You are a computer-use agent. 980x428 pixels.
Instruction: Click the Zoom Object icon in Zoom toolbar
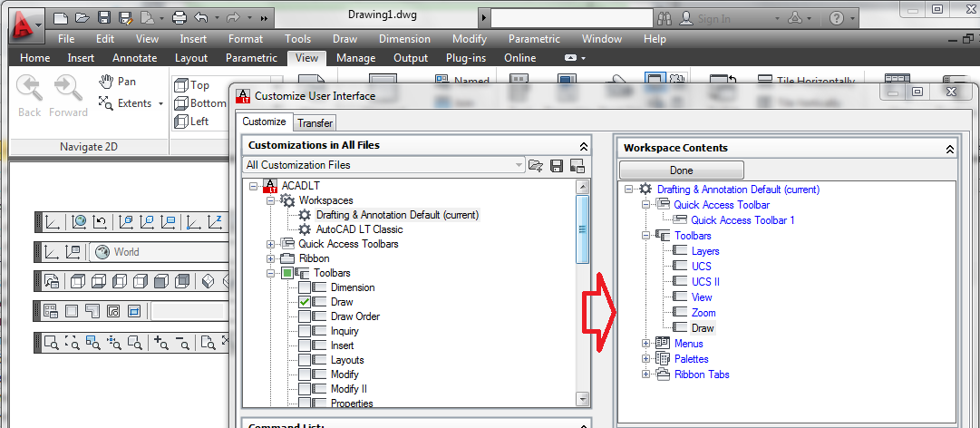click(x=134, y=342)
